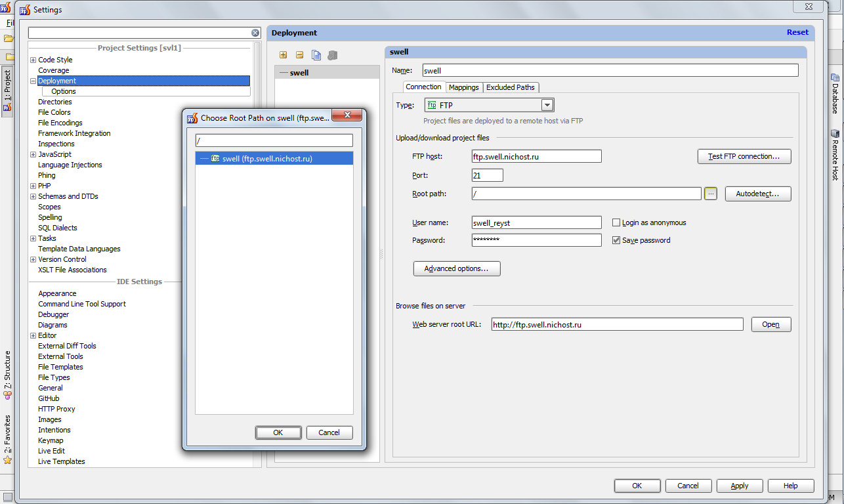Click the Port field
Image resolution: width=844 pixels, height=504 pixels.
(488, 175)
